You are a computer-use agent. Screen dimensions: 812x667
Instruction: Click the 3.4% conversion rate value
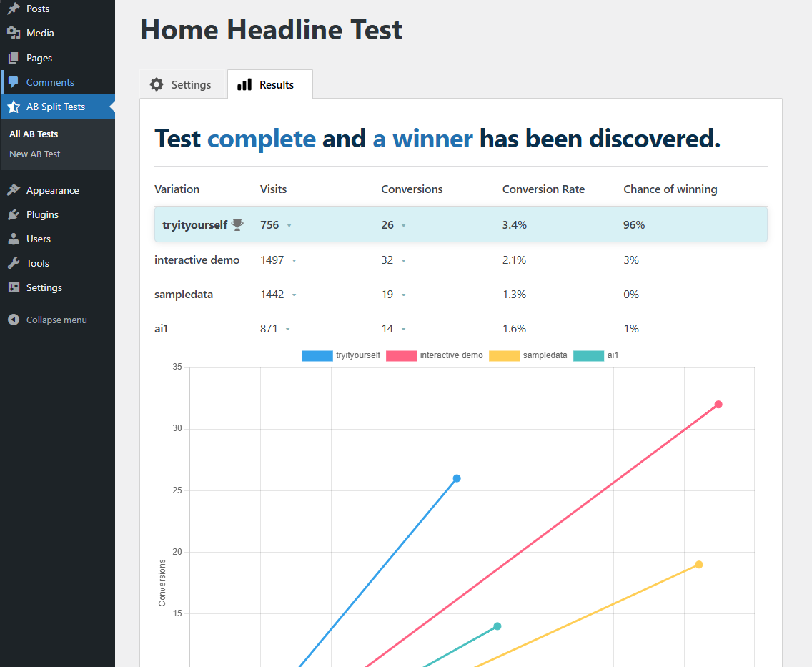tap(514, 224)
